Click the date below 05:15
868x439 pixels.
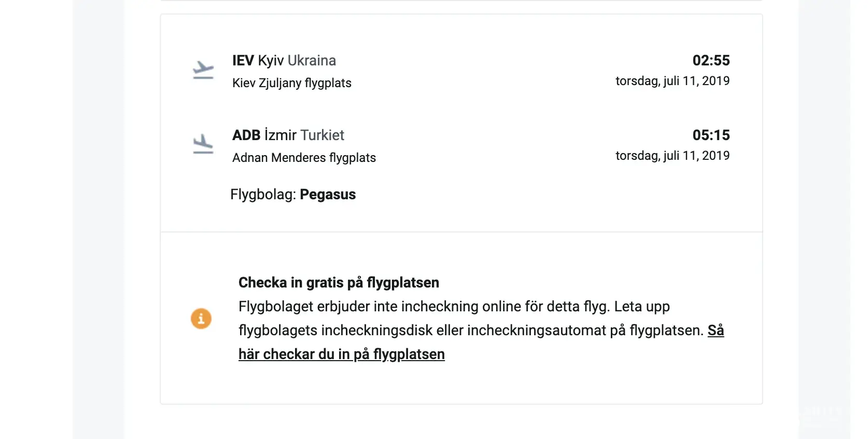672,156
